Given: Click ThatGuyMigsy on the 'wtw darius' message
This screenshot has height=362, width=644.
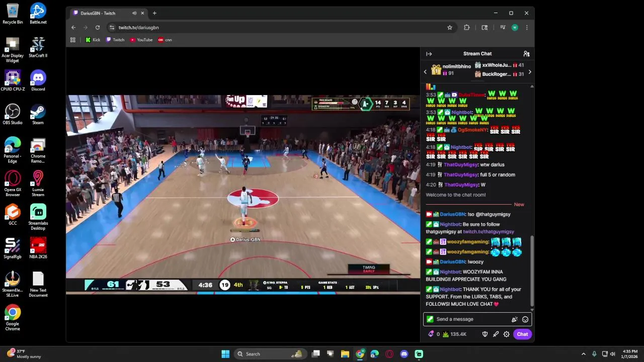Looking at the screenshot, I should pos(460,165).
